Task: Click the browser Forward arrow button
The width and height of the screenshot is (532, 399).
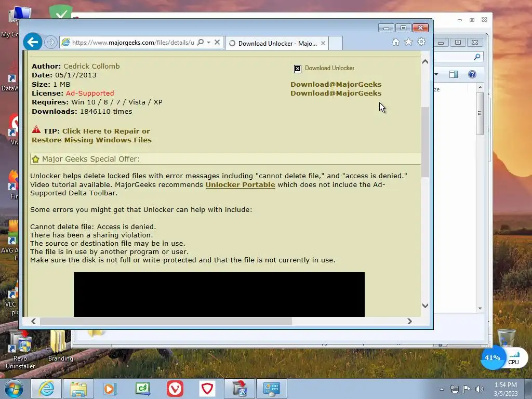Action: [50, 43]
